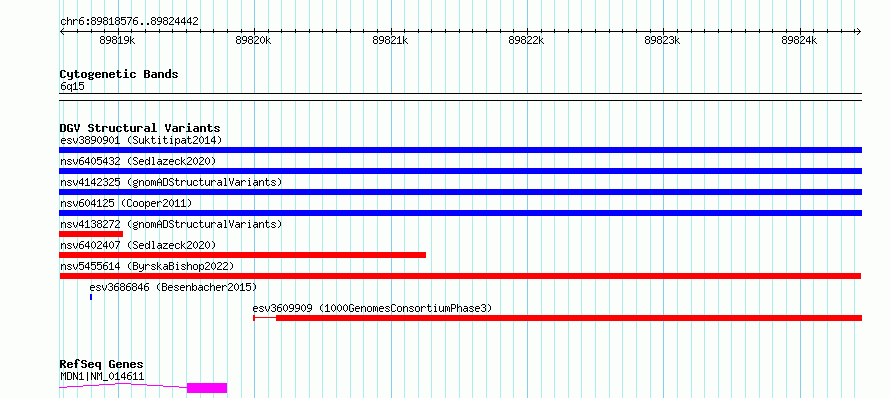The height and width of the screenshot is (398, 890).
Task: Click the 89822k ruler tick label
Action: [527, 40]
